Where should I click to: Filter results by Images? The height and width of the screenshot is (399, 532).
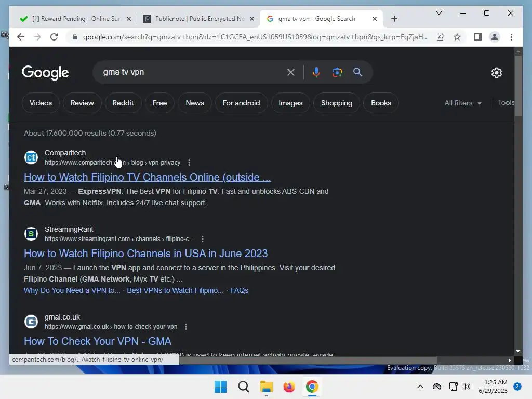coord(290,103)
